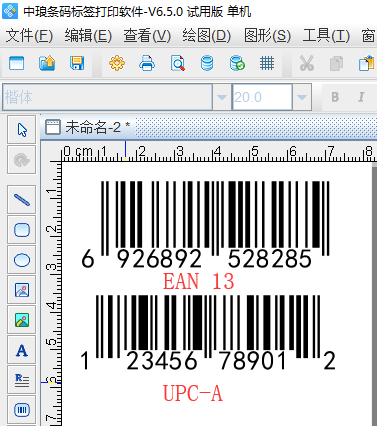Select the rich text tool
The width and height of the screenshot is (377, 426).
click(x=22, y=380)
